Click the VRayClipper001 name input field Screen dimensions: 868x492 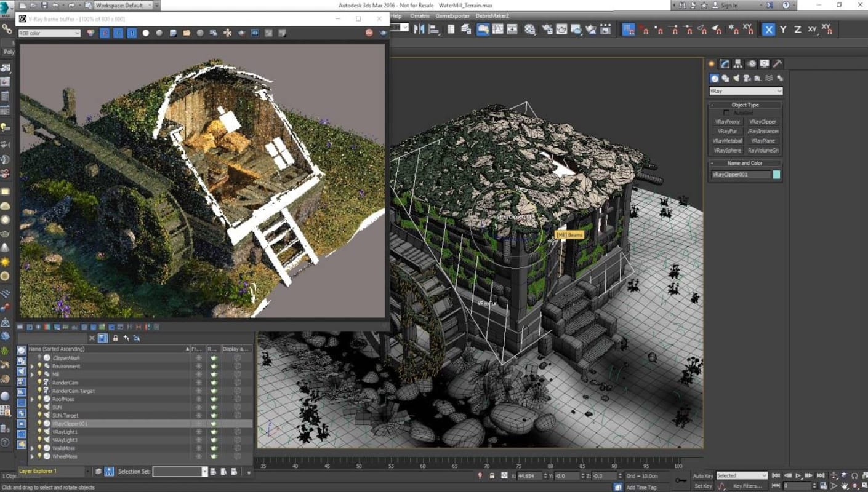(x=741, y=175)
